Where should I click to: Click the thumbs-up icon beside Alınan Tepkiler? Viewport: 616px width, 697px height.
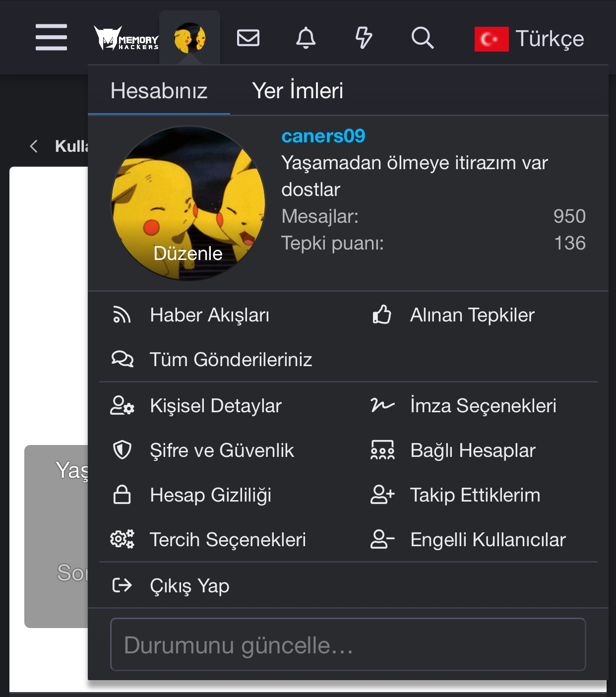tap(382, 315)
